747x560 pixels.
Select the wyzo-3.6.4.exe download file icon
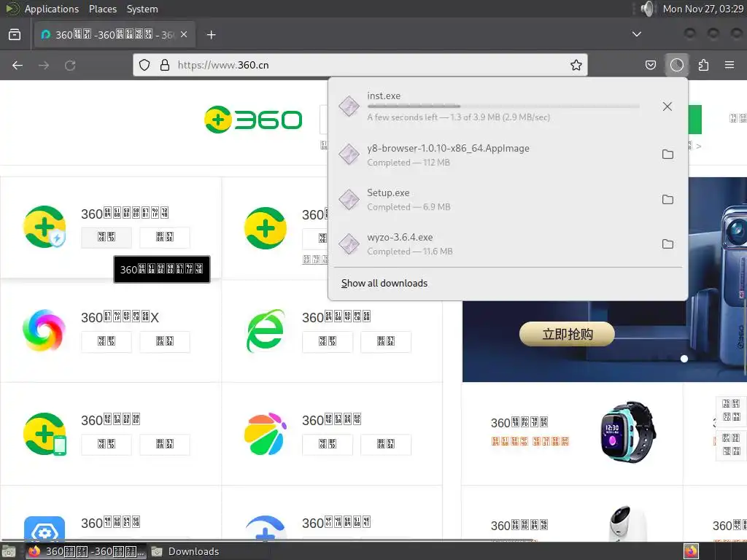click(349, 244)
